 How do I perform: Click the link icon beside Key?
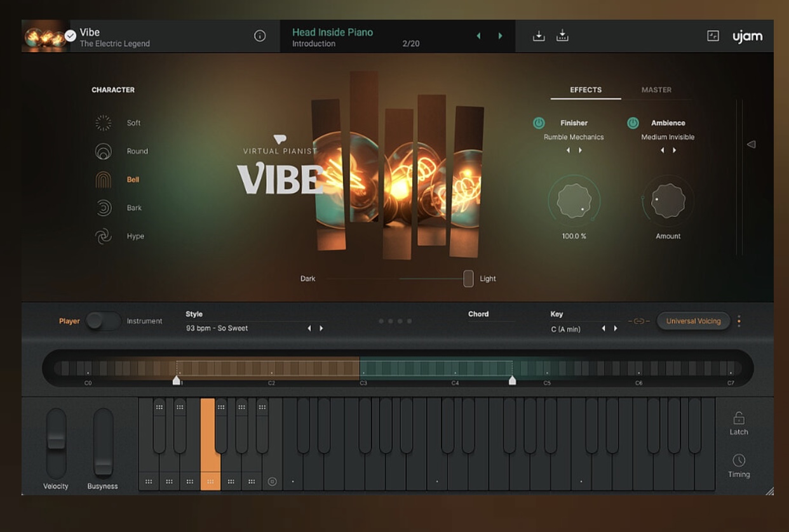[639, 321]
